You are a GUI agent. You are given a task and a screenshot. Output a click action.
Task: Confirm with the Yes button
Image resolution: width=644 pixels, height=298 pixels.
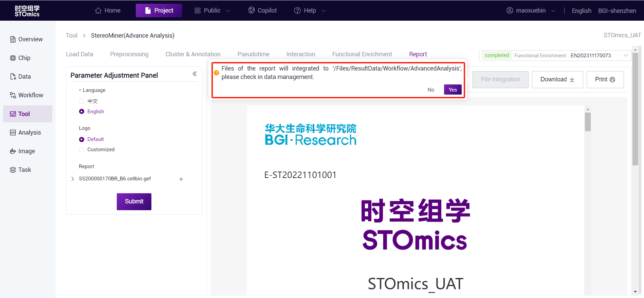click(x=453, y=90)
